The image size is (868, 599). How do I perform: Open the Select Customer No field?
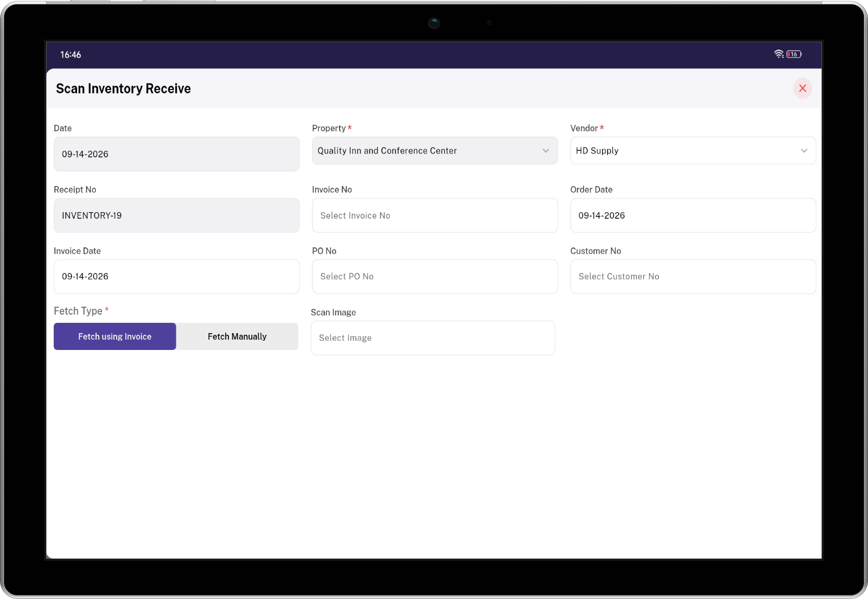pyautogui.click(x=693, y=277)
